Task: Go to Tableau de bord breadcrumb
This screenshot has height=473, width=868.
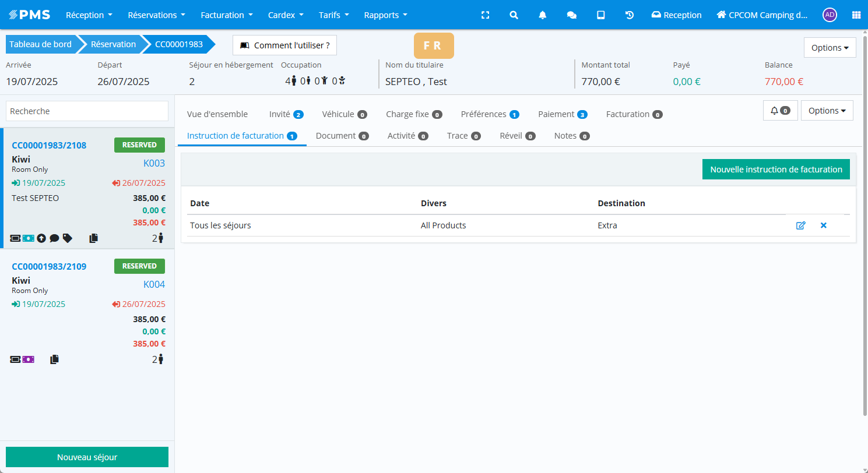Action: (x=41, y=44)
